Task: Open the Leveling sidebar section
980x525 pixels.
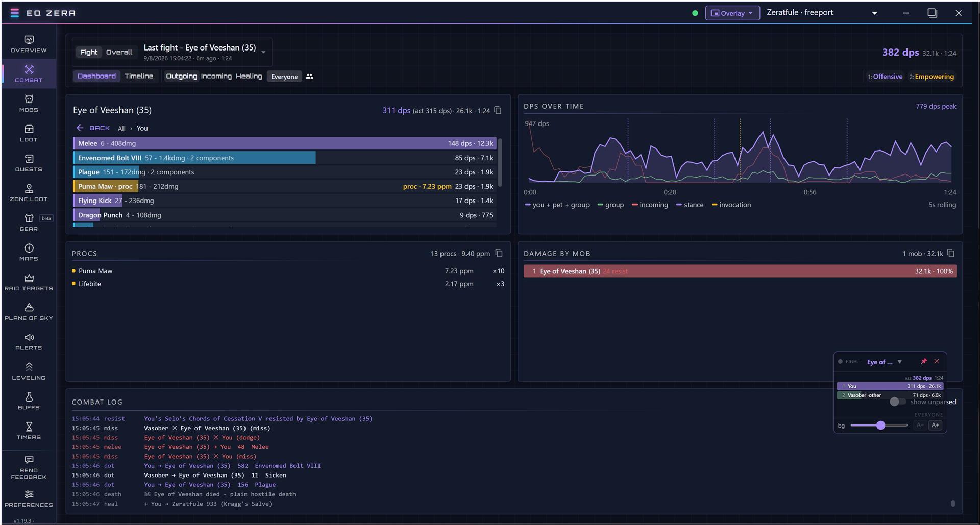Action: click(29, 371)
